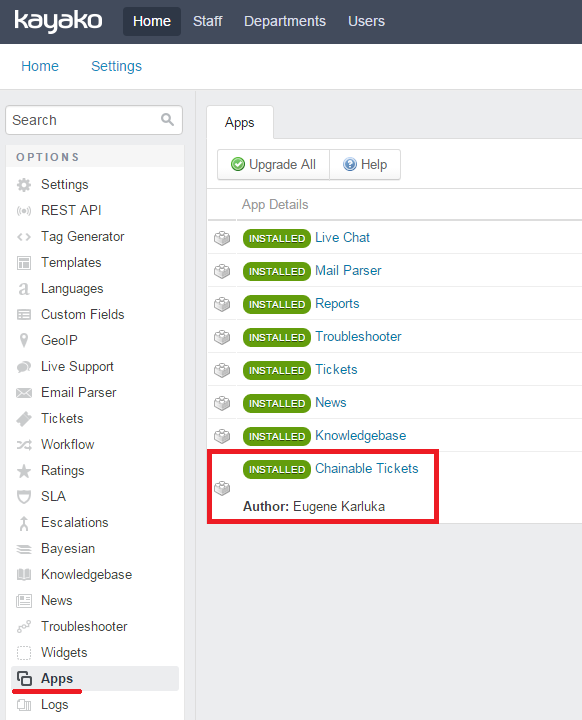Image resolution: width=582 pixels, height=720 pixels.
Task: Select Workflow in the sidebar
Action: (68, 444)
